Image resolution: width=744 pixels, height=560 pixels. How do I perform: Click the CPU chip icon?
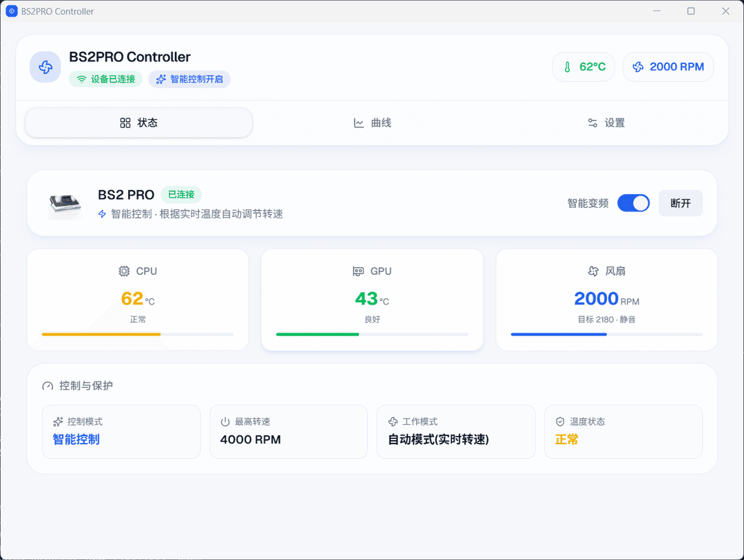coord(124,271)
